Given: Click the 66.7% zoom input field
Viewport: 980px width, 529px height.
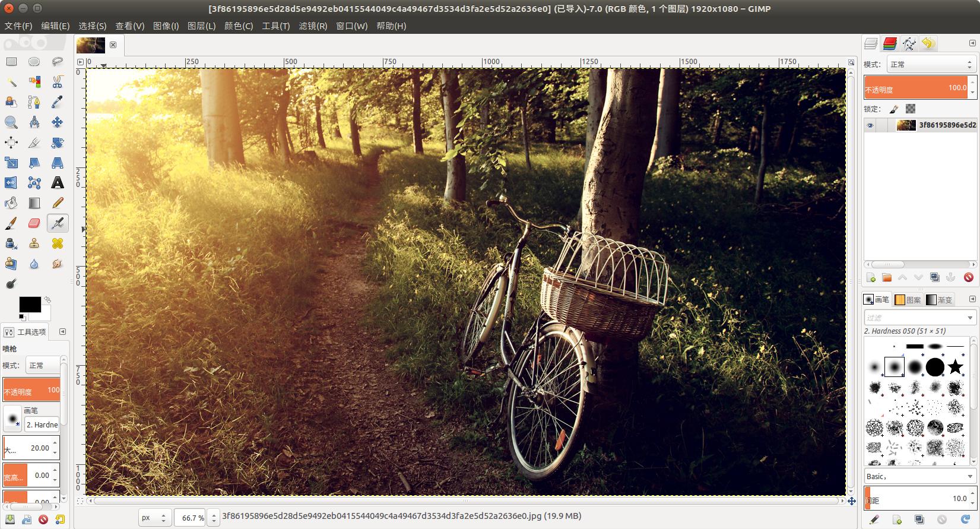Looking at the screenshot, I should [x=190, y=518].
